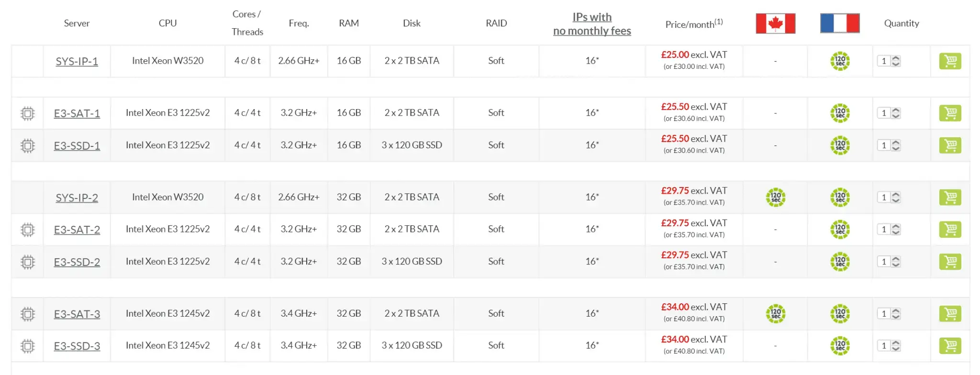This screenshot has width=980, height=375.
Task: Click Canada 120 sec badge for SYS-IP-2
Action: pos(775,197)
